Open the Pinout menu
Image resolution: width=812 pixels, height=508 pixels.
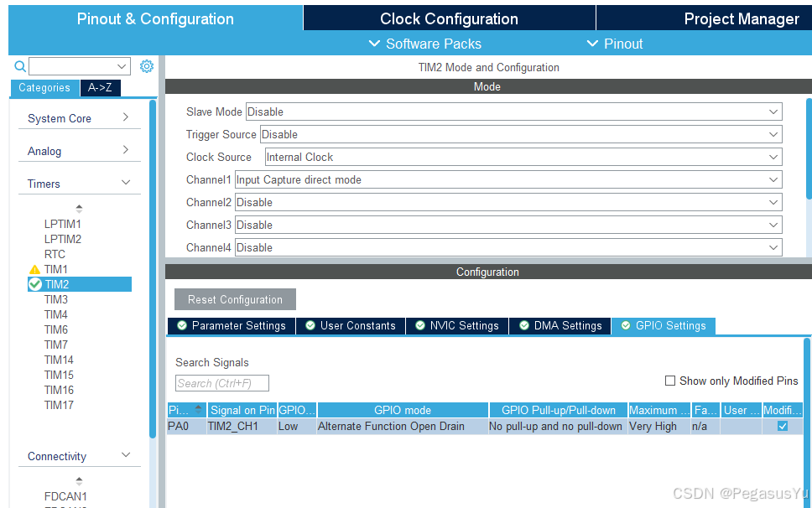(x=615, y=44)
